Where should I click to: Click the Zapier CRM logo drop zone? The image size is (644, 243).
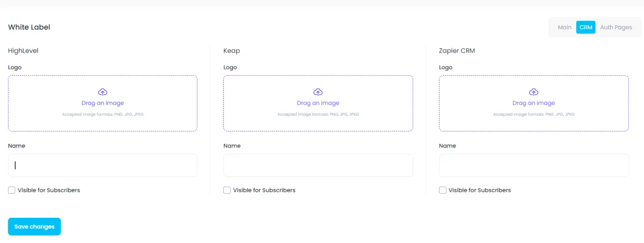click(x=534, y=104)
